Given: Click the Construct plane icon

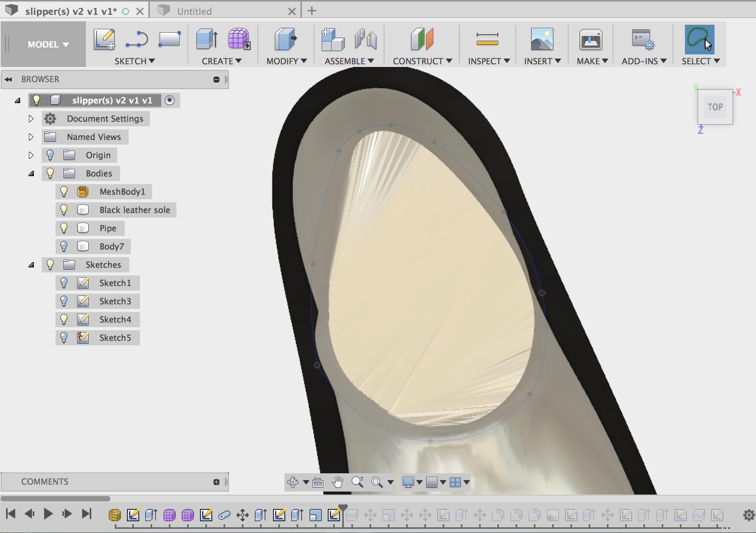Looking at the screenshot, I should point(422,39).
